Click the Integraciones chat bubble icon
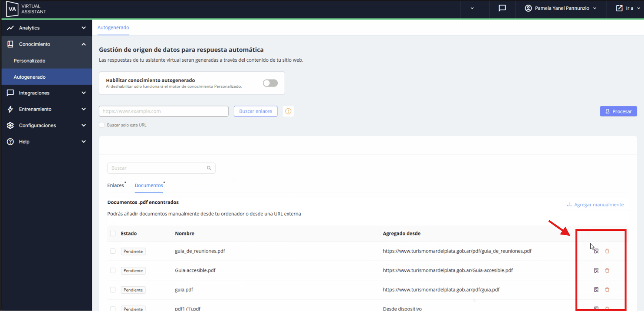The image size is (644, 311). 11,93
